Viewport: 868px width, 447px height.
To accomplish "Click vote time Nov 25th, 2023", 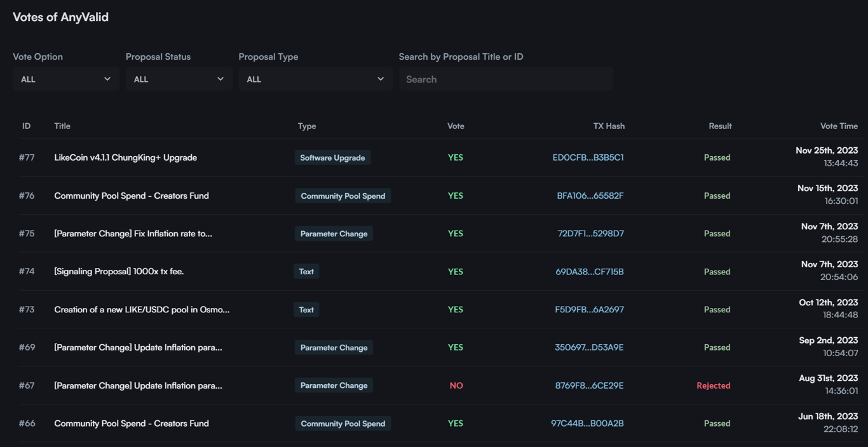I will 827,150.
